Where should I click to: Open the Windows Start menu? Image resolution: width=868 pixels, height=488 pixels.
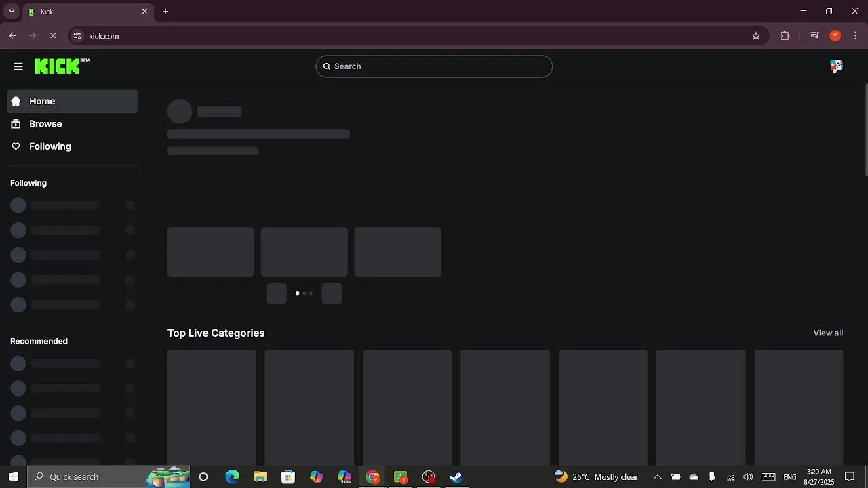14,476
